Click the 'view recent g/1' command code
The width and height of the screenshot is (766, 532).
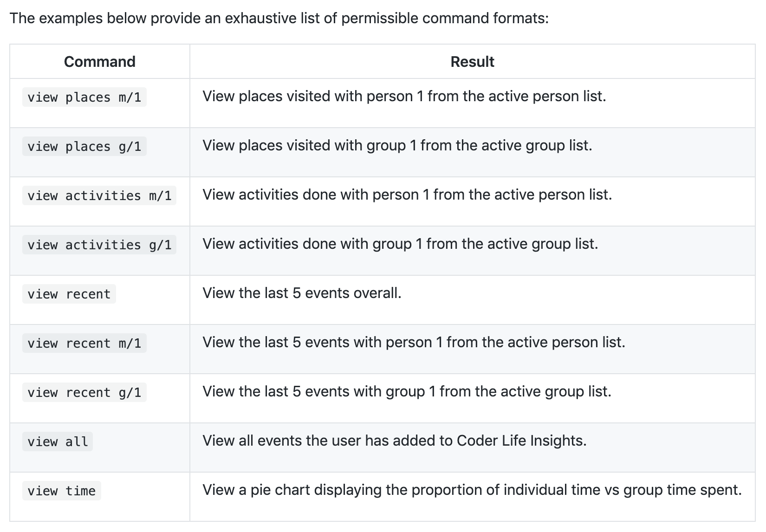tap(84, 393)
